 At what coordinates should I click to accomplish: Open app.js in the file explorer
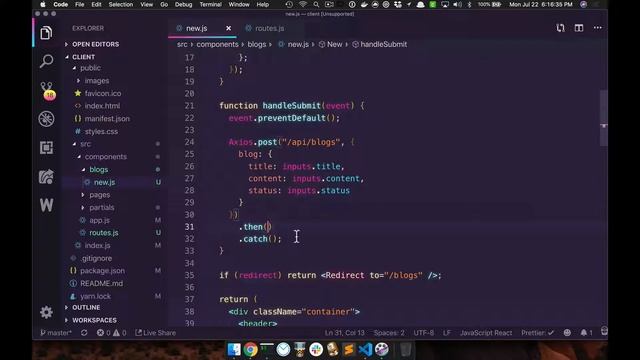(99, 220)
